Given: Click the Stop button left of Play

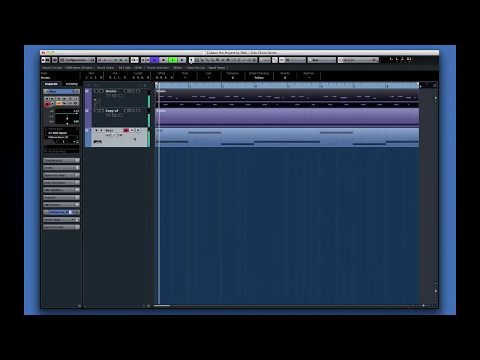Looking at the screenshot, I should (163, 60).
